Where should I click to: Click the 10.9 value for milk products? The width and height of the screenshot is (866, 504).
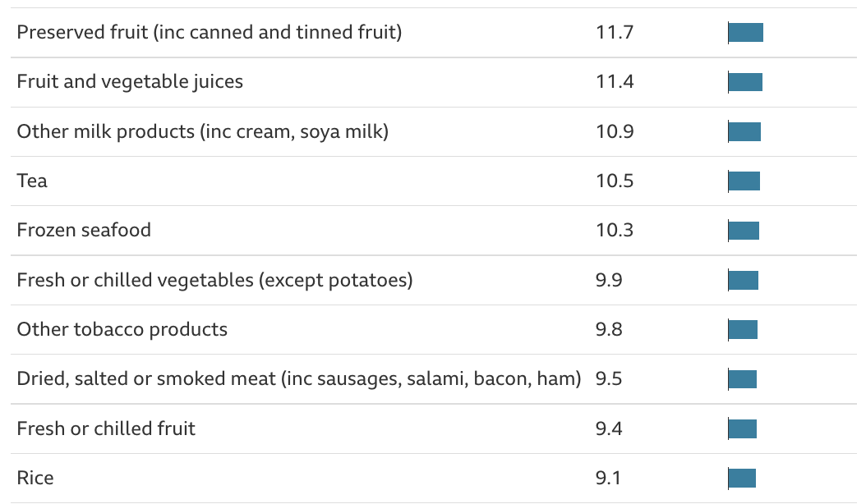point(615,131)
